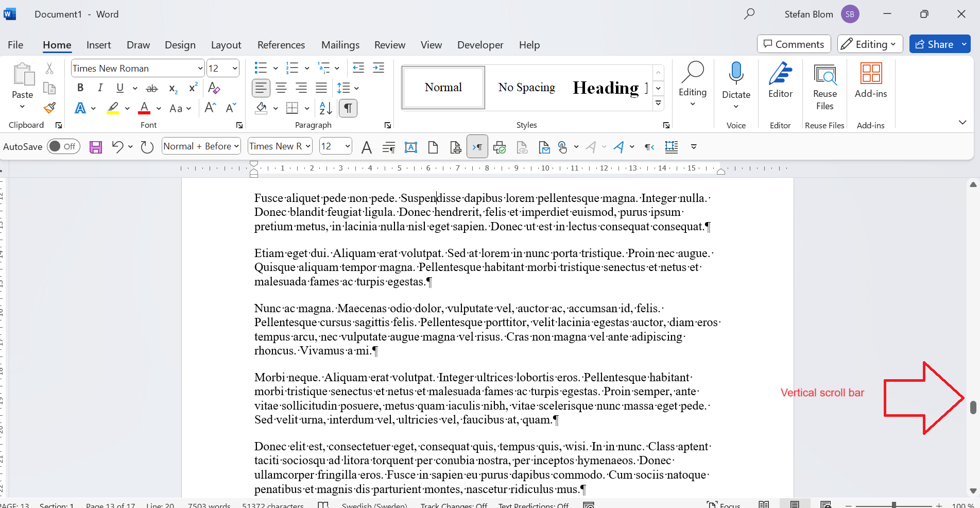Toggle italic formatting

click(x=100, y=88)
